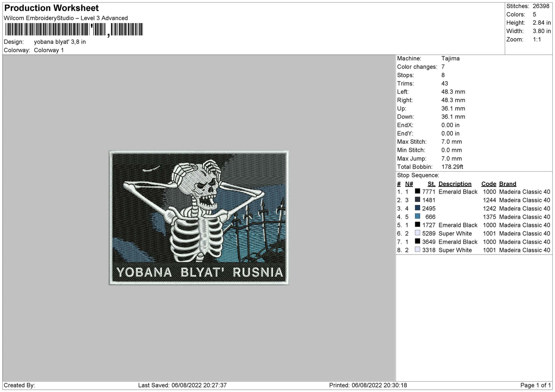
Task: Select the black swatch for stop 3649
Action: coord(417,241)
